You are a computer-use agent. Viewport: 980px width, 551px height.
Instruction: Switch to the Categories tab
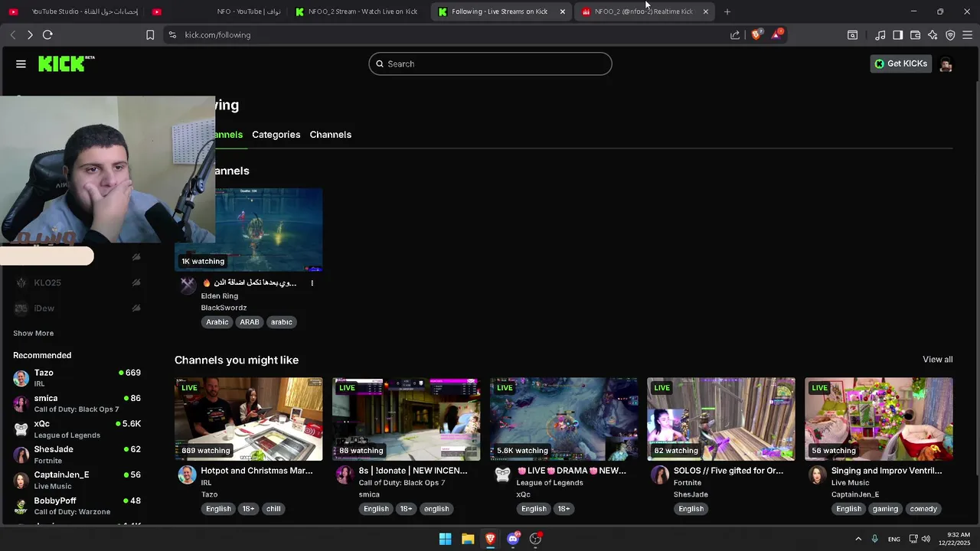coord(276,135)
